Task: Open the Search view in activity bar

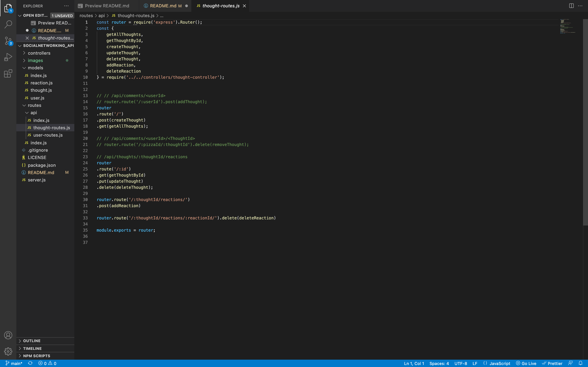Action: (x=8, y=24)
